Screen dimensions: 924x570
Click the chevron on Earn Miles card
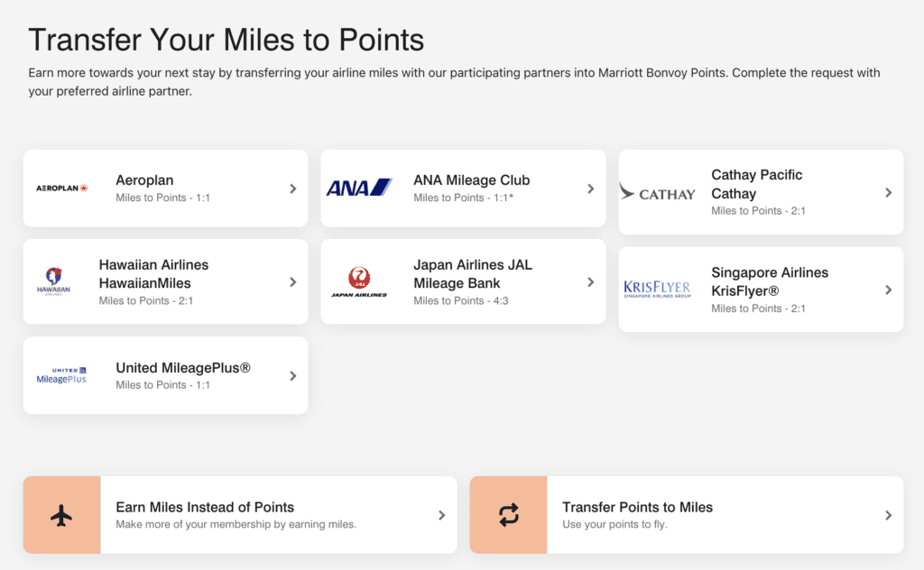pyautogui.click(x=442, y=515)
